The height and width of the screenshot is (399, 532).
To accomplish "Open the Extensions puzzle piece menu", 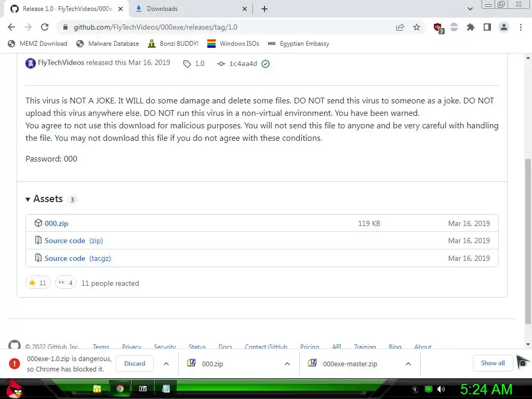I will click(x=470, y=27).
